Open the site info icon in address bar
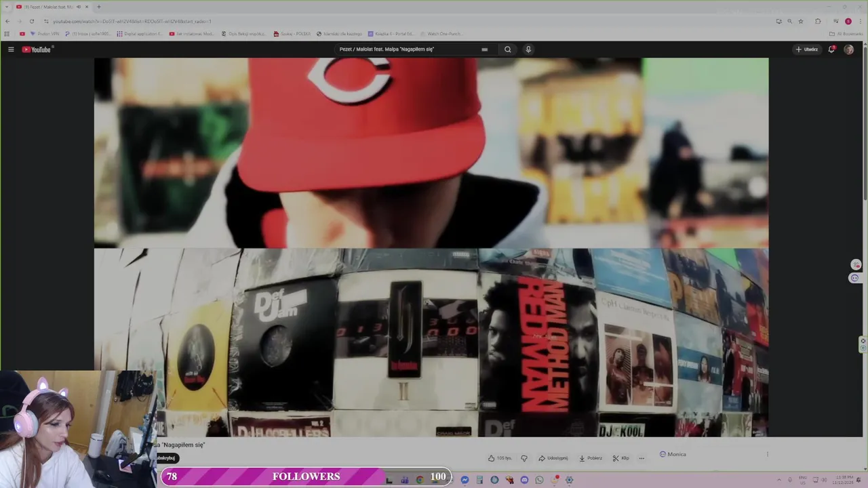 [47, 21]
